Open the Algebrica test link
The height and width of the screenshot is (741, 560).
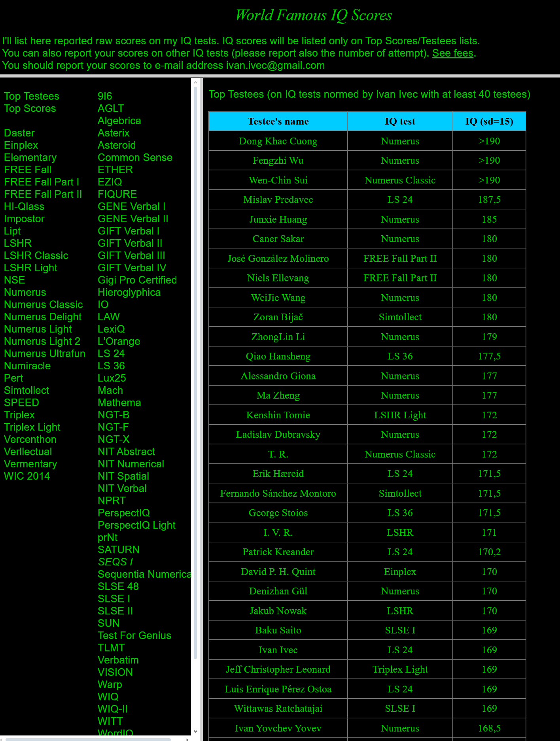(x=119, y=121)
